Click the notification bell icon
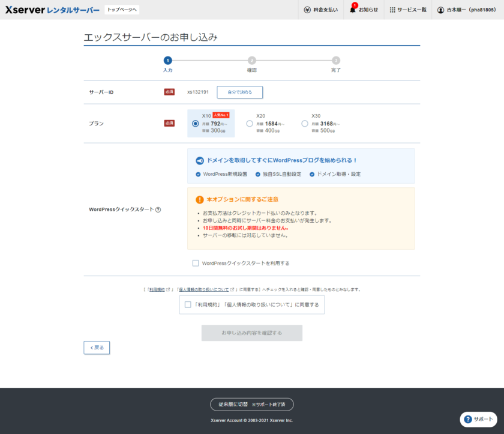This screenshot has width=504, height=434. click(x=353, y=10)
